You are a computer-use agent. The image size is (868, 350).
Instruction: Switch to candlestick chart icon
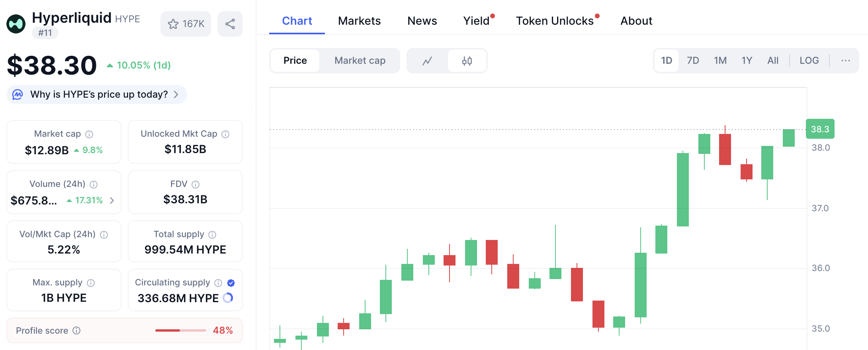click(467, 61)
